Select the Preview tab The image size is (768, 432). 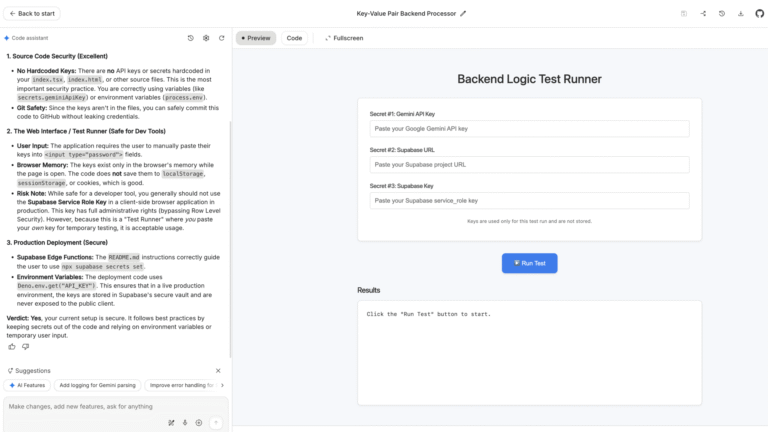(255, 38)
